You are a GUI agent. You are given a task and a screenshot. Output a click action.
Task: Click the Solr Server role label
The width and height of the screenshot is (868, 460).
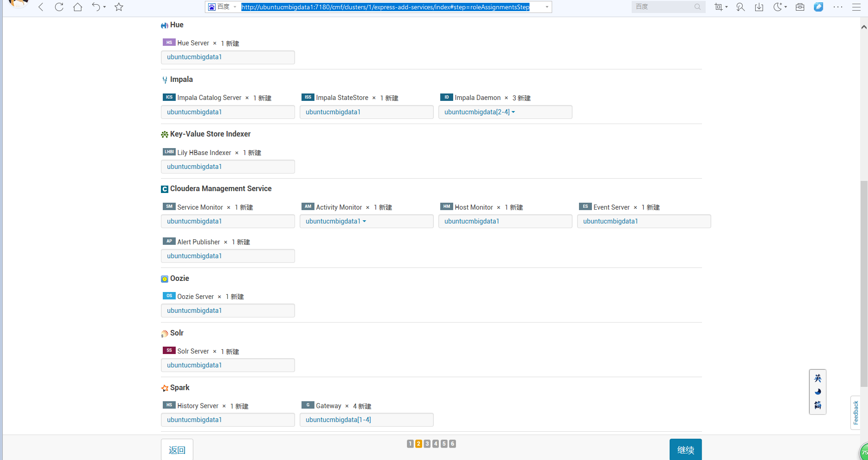pos(193,351)
